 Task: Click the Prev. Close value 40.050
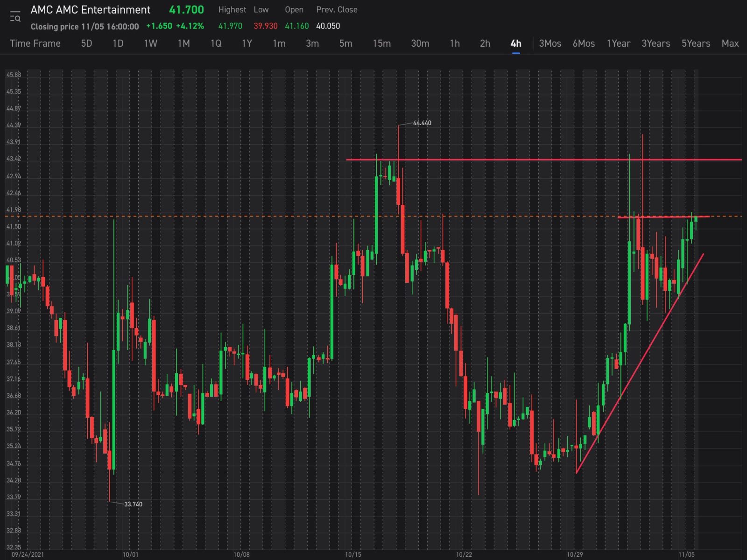coord(328,26)
